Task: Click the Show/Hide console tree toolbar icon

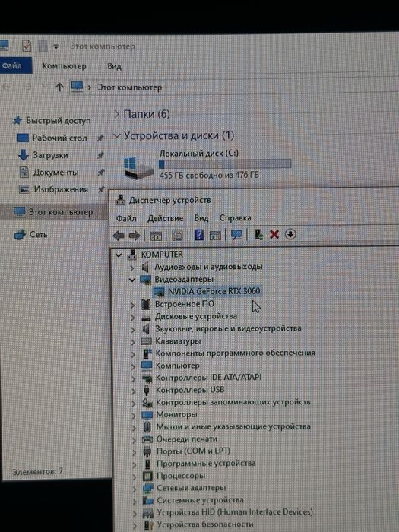Action: (156, 236)
